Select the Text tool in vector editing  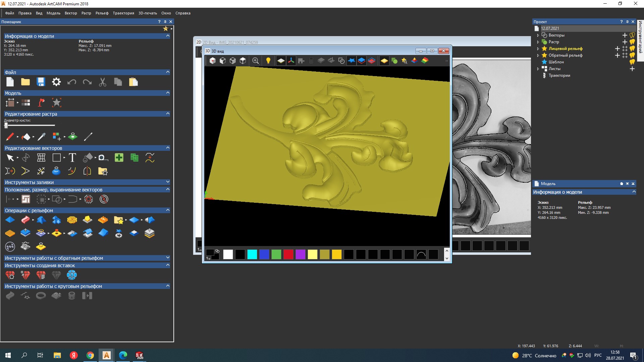72,158
